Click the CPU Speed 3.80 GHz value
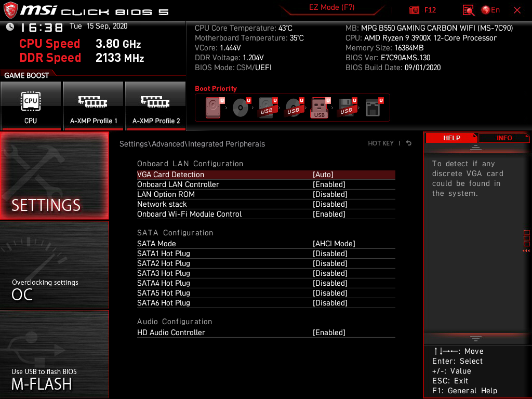The image size is (532, 399). pos(118,44)
